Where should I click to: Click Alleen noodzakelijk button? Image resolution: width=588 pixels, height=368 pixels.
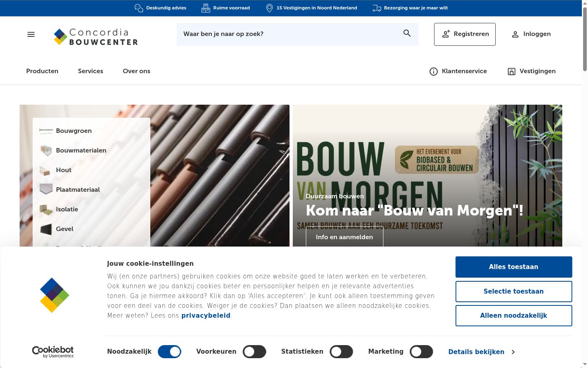514,316
